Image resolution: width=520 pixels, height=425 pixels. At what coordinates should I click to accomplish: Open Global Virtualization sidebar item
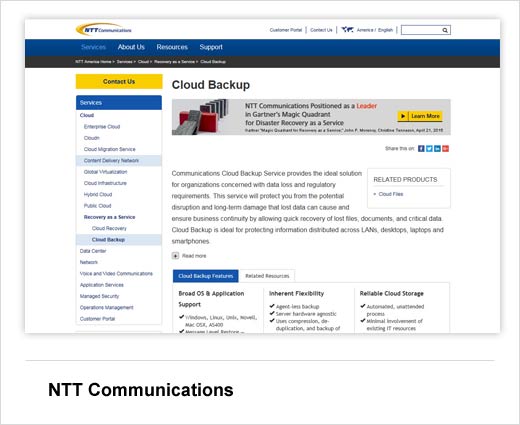pos(105,172)
